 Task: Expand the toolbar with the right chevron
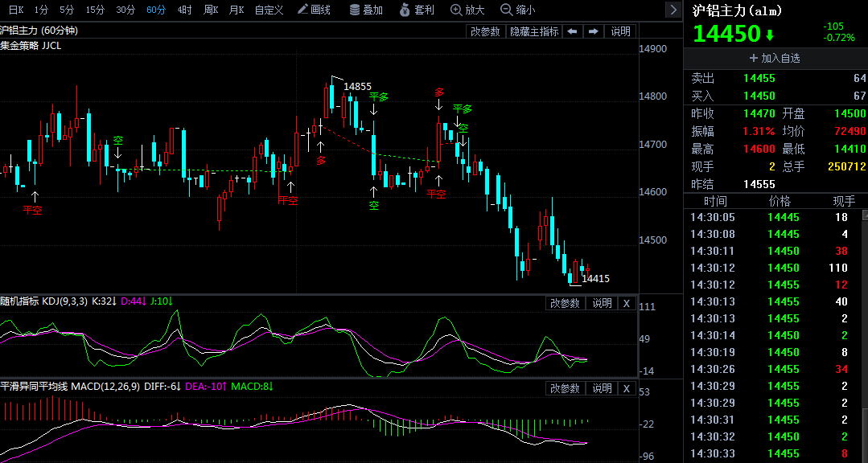(673, 10)
